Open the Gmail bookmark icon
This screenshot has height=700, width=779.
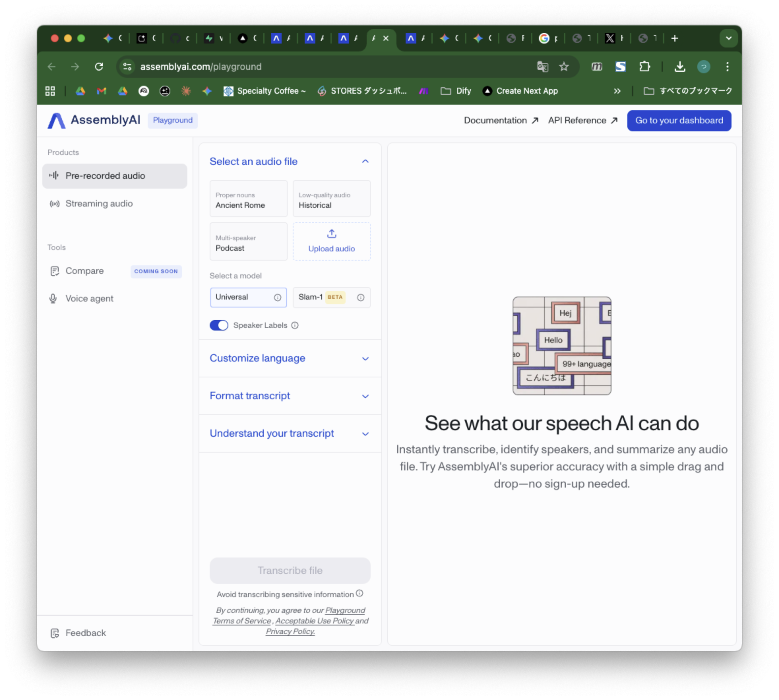tap(102, 91)
